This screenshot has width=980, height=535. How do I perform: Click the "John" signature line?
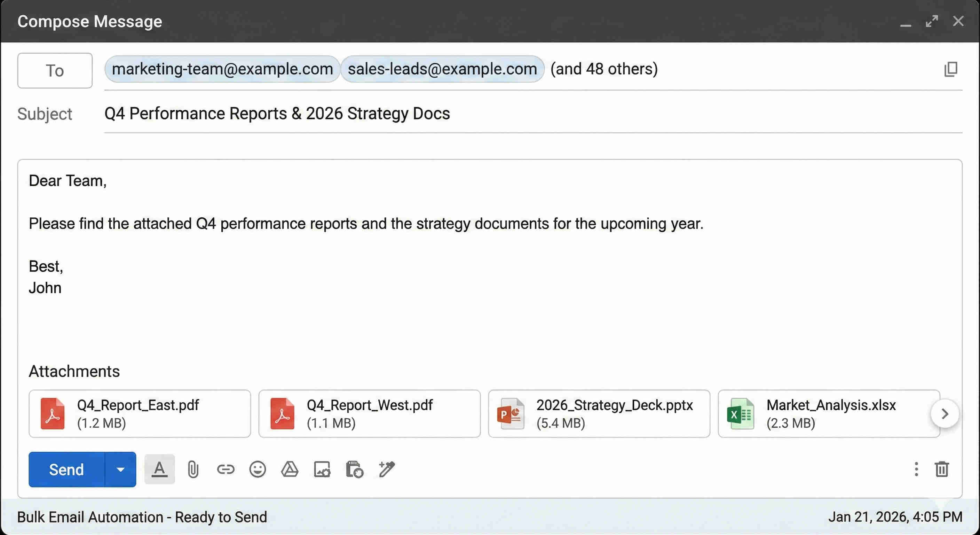[x=45, y=288]
